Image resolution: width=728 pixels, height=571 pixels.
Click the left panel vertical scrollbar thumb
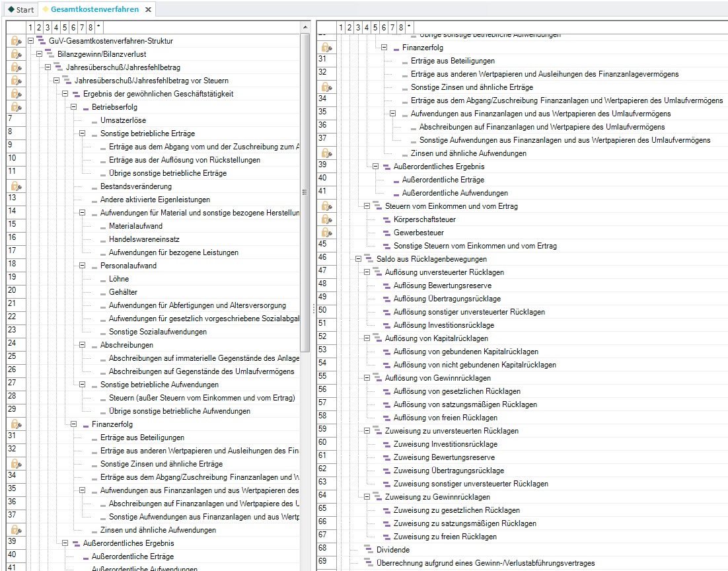(x=305, y=192)
